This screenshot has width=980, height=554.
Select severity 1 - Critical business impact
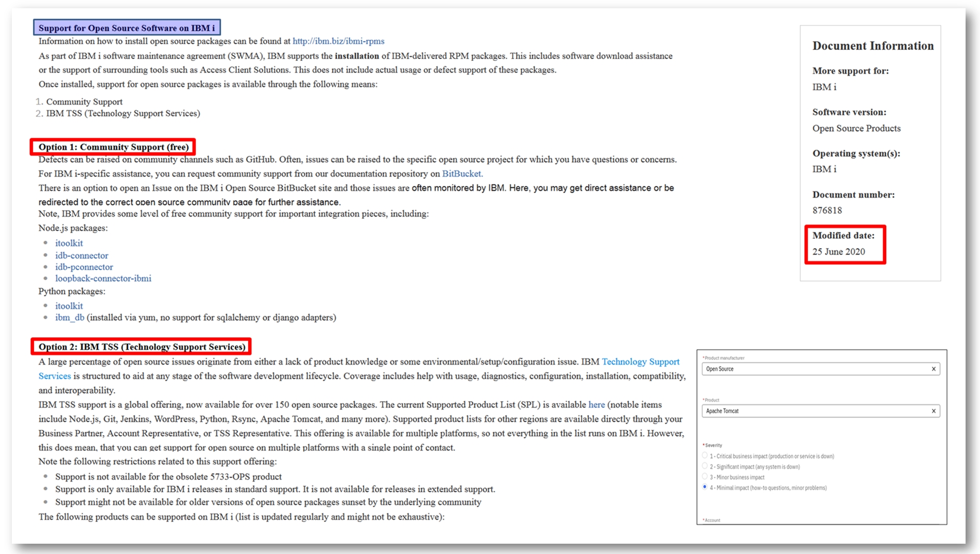[x=704, y=456]
